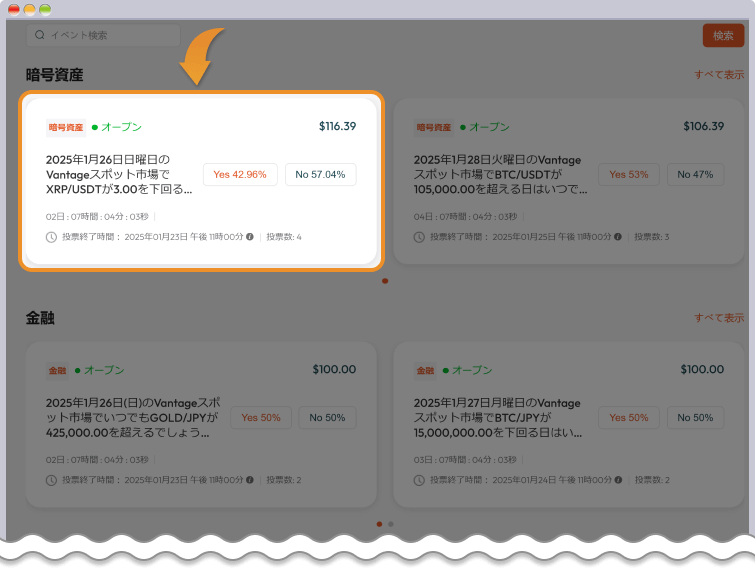The image size is (755, 571).
Task: Click 投票数: 3 vote count
Action: (652, 236)
